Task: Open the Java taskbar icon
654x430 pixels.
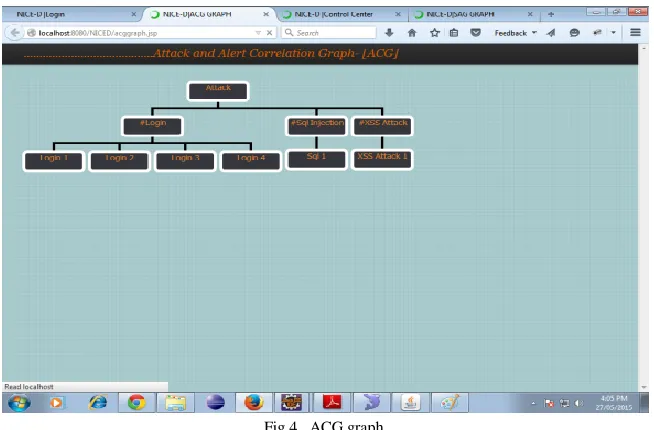Action: [x=410, y=402]
